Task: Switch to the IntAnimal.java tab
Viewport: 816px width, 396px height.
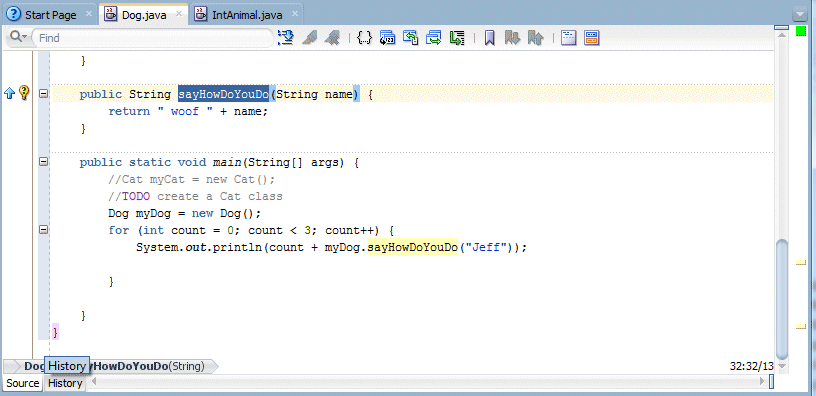Action: point(247,15)
